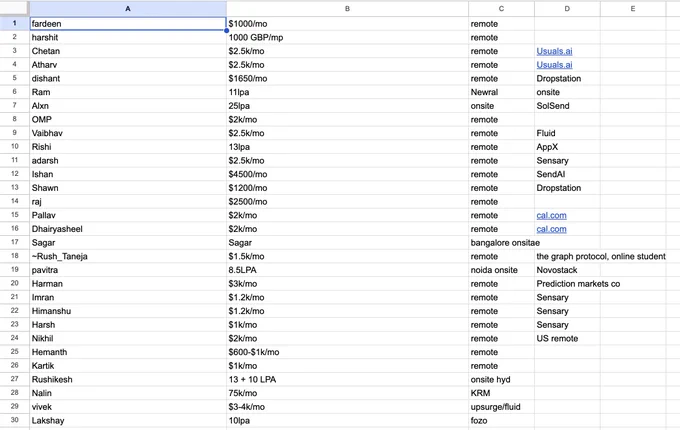Image resolution: width=680 pixels, height=430 pixels.
Task: Select the "onsite hyd" cell
Action: click(x=501, y=380)
